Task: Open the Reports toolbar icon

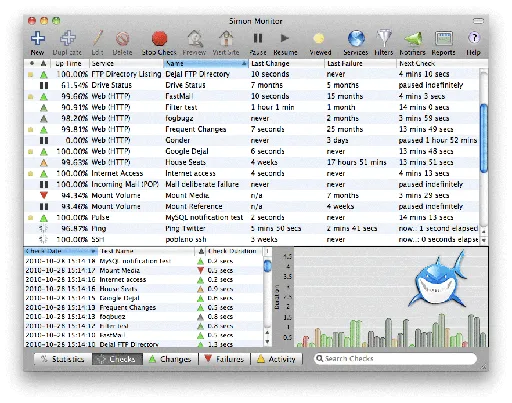Action: pyautogui.click(x=444, y=39)
